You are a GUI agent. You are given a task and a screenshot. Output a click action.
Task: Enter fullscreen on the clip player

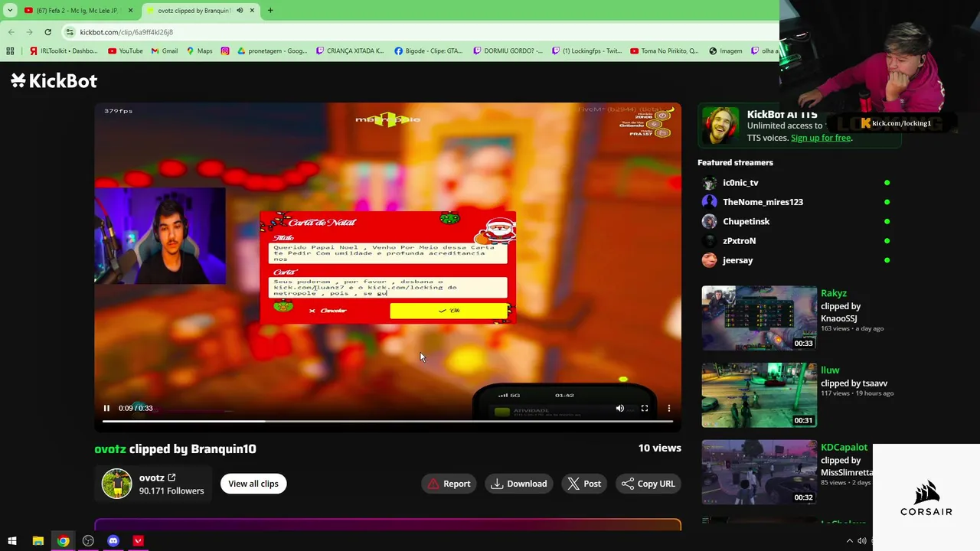[x=645, y=408]
